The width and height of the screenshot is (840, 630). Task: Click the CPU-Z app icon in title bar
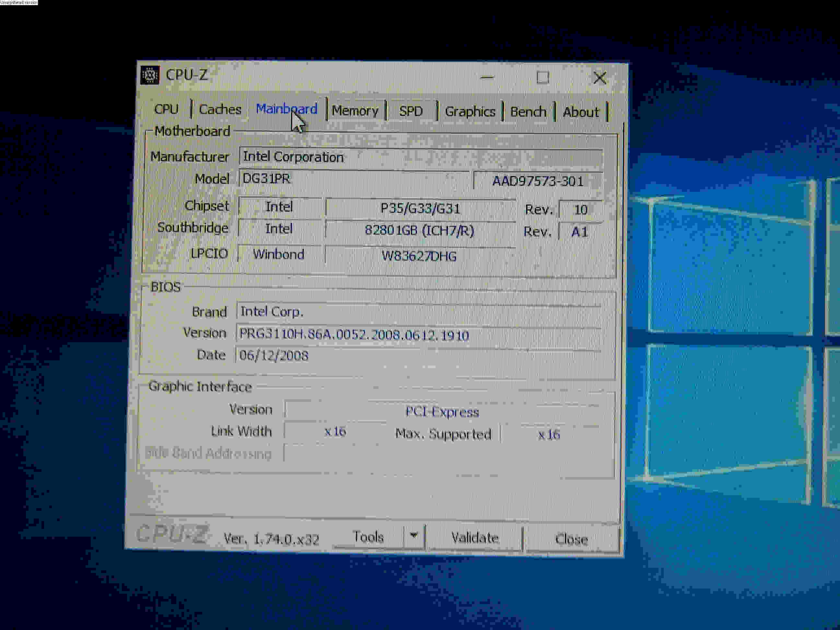150,75
